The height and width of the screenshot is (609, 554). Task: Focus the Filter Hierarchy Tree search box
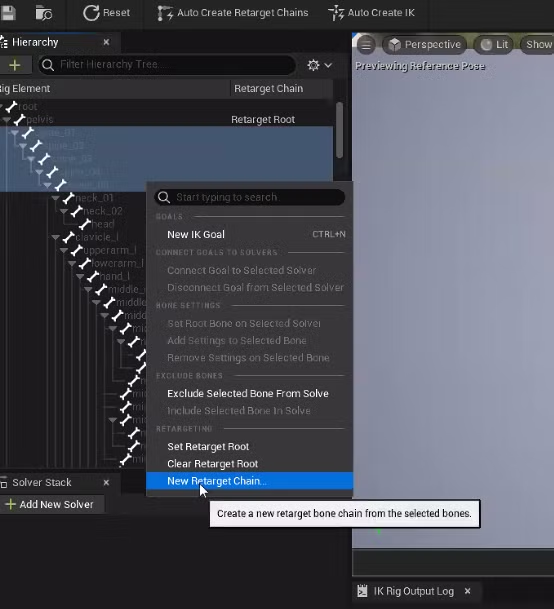coord(167,64)
